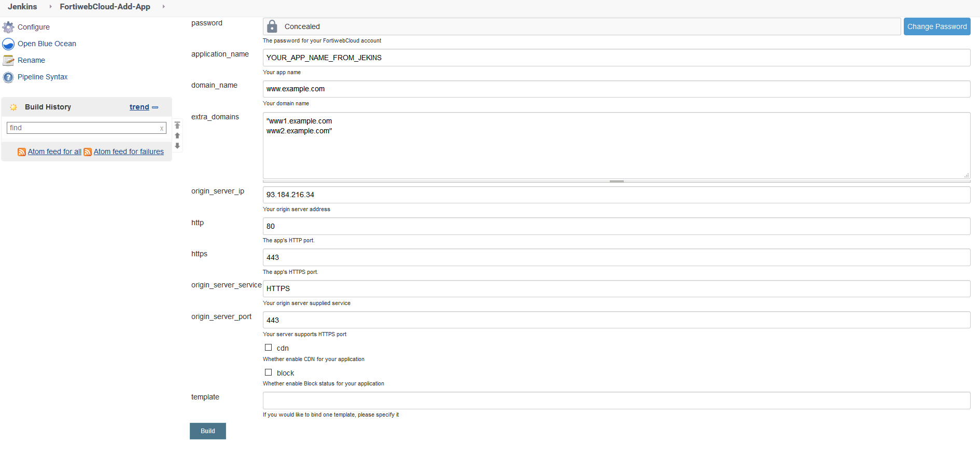Click the Build History sun icon
This screenshot has height=456, width=980.
point(13,107)
